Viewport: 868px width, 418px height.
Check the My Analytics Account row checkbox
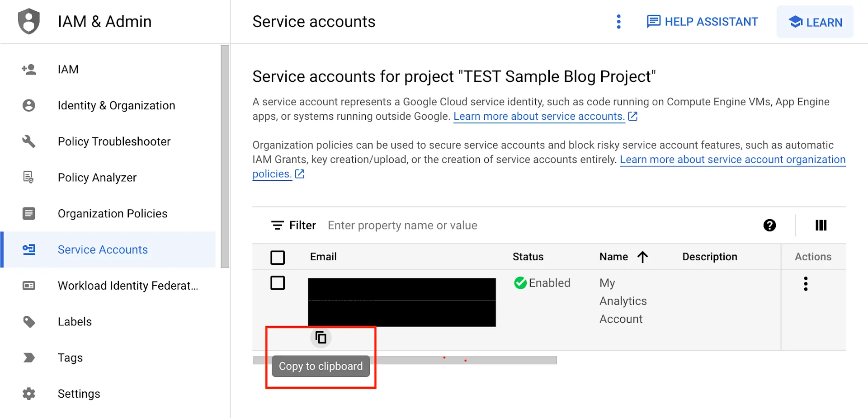pyautogui.click(x=278, y=283)
